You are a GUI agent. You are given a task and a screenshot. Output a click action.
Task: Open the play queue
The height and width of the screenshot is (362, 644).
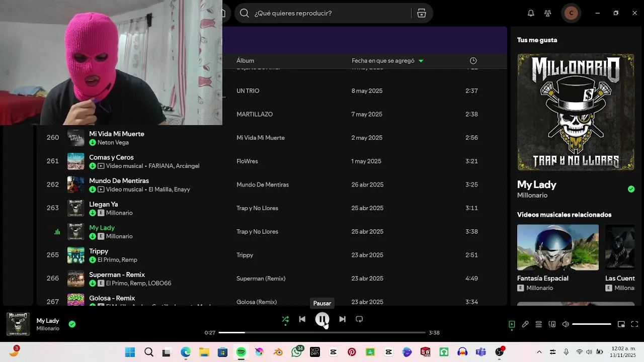click(538, 324)
